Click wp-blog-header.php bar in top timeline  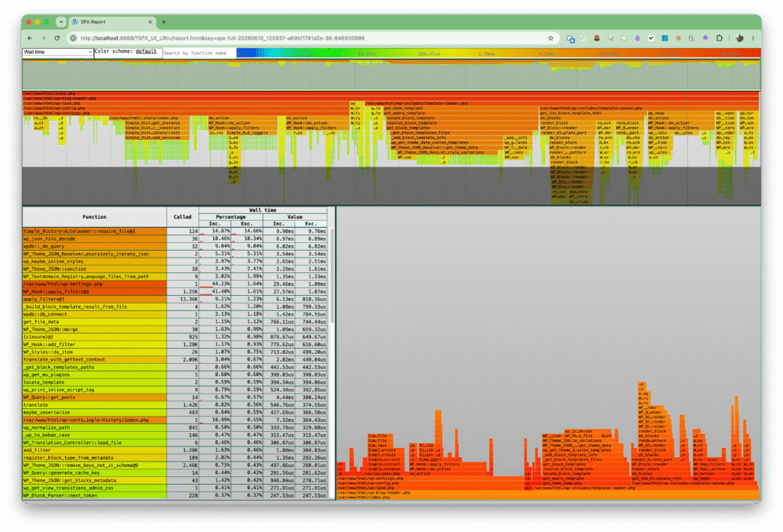click(391, 99)
